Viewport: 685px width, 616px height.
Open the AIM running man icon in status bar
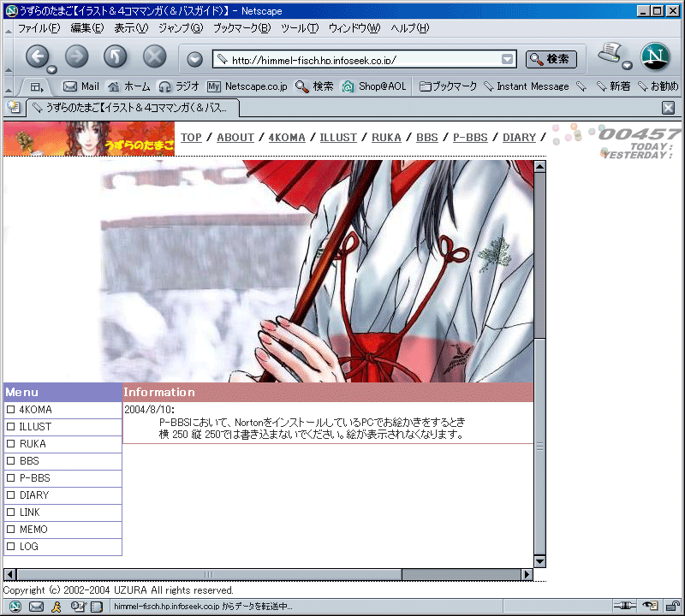click(x=56, y=607)
